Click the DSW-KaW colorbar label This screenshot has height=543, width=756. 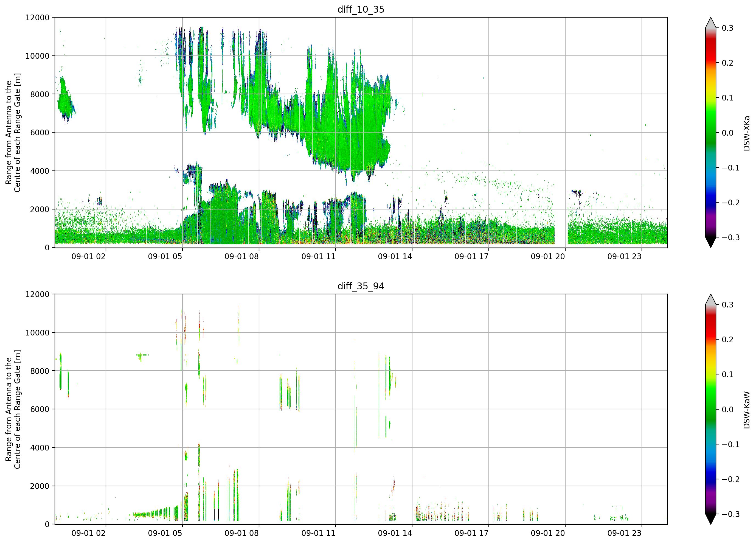pyautogui.click(x=747, y=410)
